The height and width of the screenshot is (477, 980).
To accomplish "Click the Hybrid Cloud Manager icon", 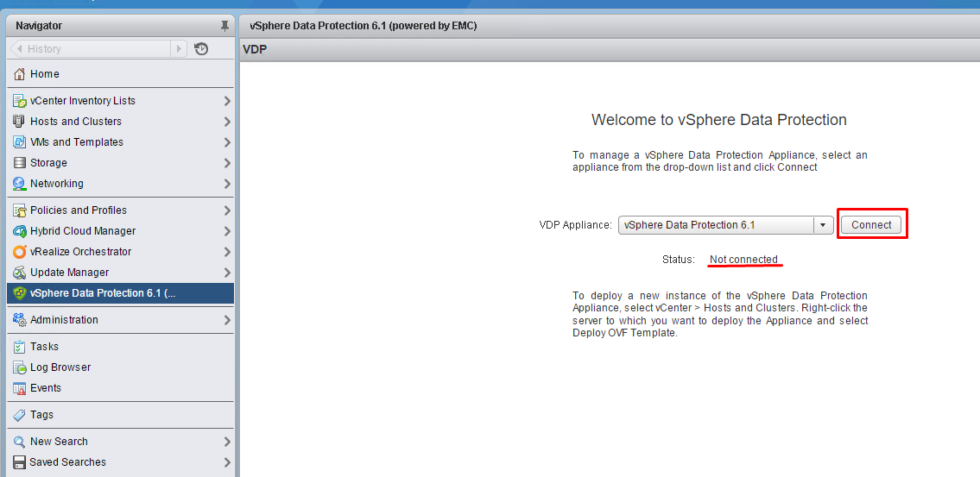I will click(x=19, y=231).
